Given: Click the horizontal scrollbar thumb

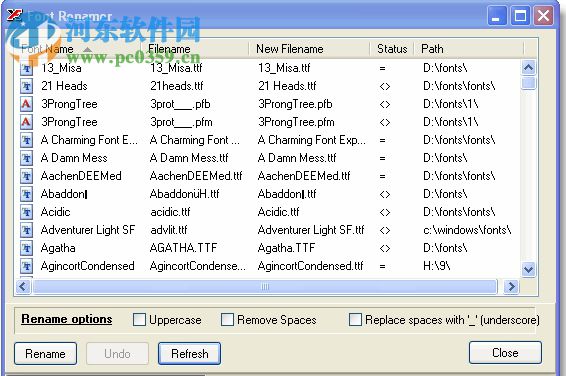Looking at the screenshot, I should click(x=265, y=287).
